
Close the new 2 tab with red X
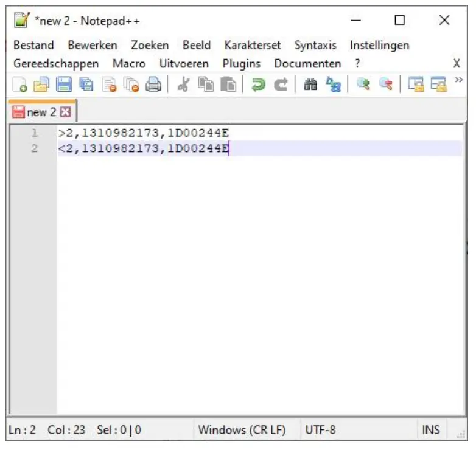pyautogui.click(x=66, y=112)
